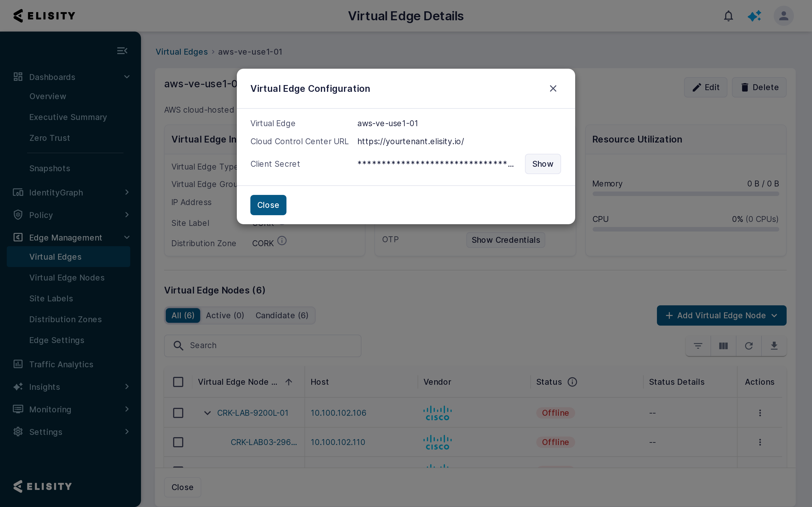This screenshot has height=507, width=812.
Task: Open Virtual Edge Nodes in sidebar
Action: click(x=67, y=278)
